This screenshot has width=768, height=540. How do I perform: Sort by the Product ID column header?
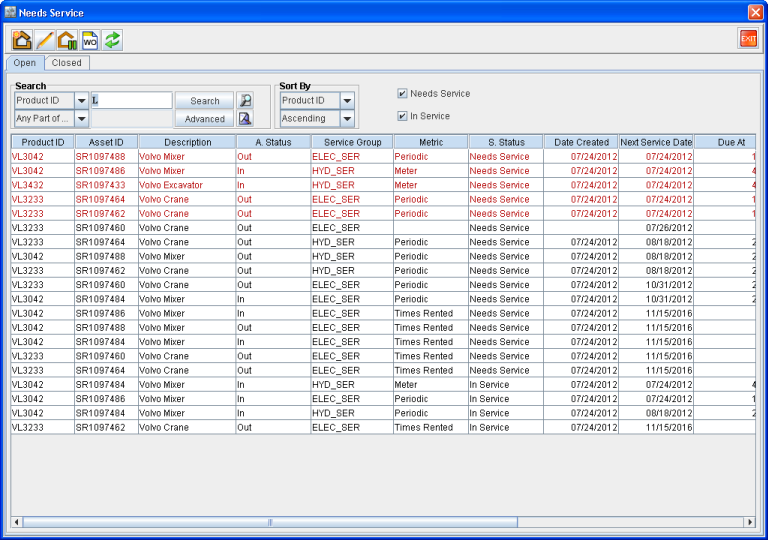43,142
